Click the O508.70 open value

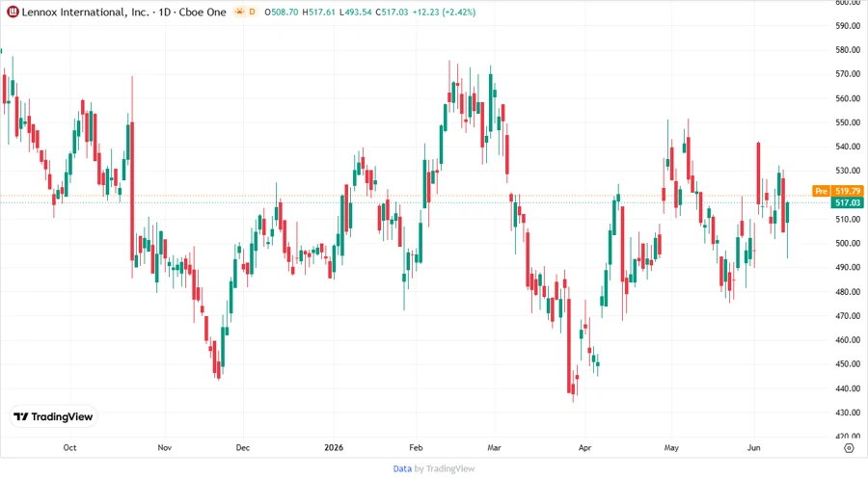282,12
